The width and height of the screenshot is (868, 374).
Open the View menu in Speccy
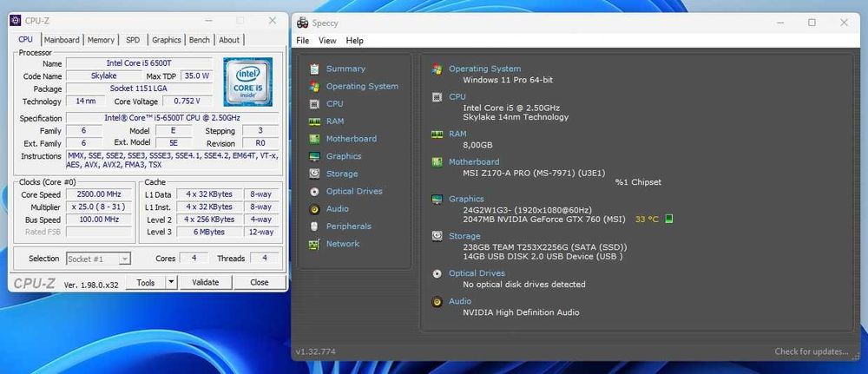[x=327, y=41]
